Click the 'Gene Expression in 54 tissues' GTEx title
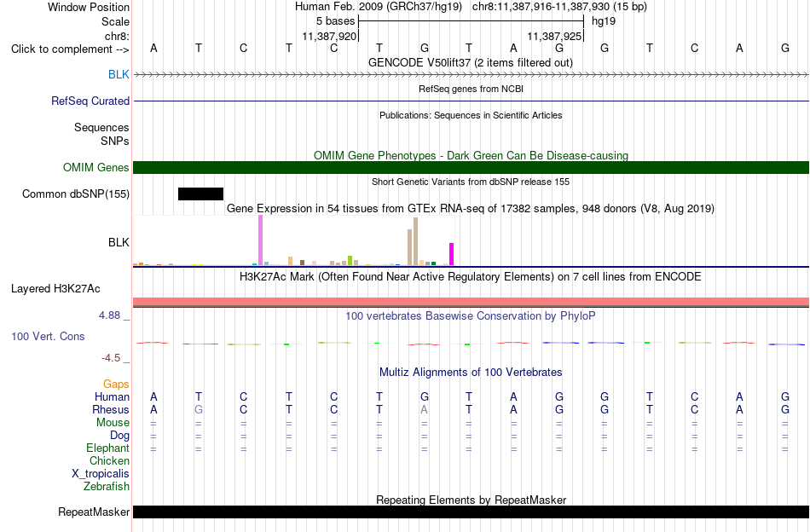The height and width of the screenshot is (532, 810). pyautogui.click(x=471, y=209)
